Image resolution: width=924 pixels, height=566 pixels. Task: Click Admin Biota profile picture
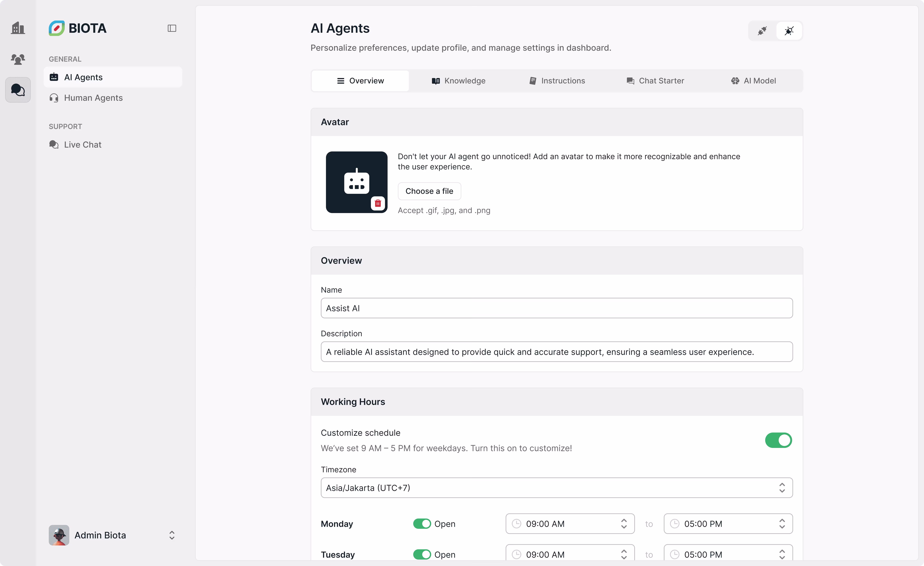pos(59,535)
